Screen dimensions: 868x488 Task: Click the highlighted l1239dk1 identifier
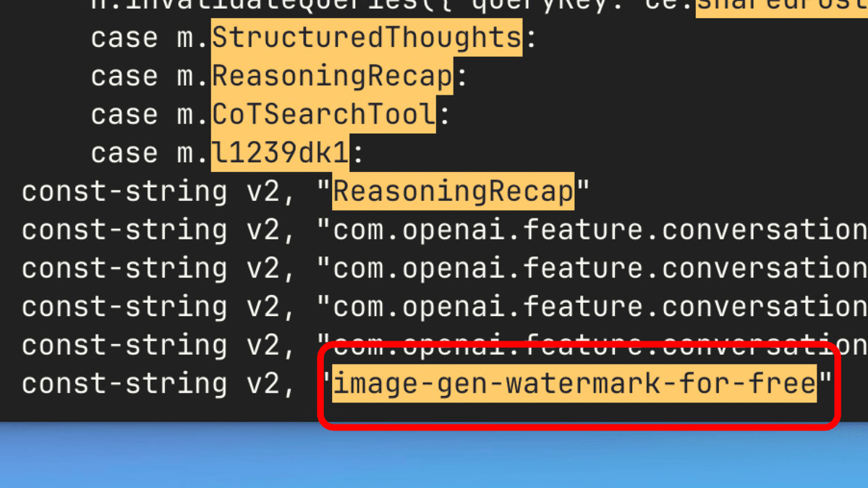[284, 153]
